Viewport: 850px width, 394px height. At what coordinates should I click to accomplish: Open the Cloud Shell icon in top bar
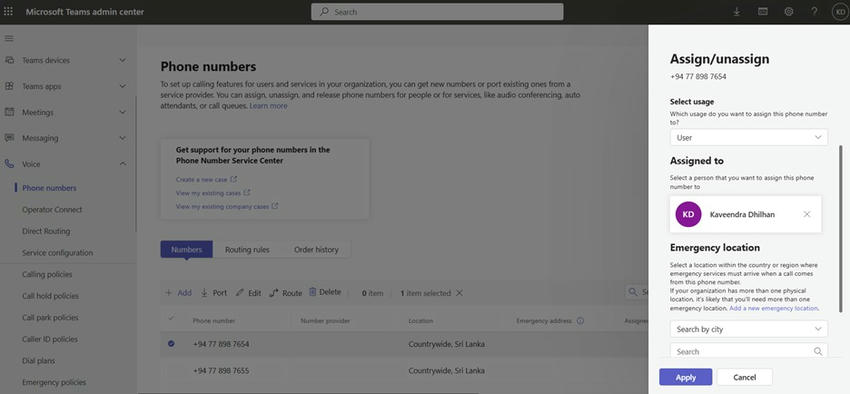point(763,11)
